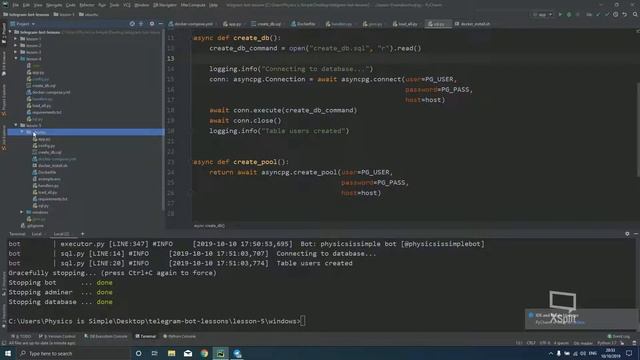
Task: Open docker_install.sh under lesson-5 in the tree
Action: click(53, 166)
